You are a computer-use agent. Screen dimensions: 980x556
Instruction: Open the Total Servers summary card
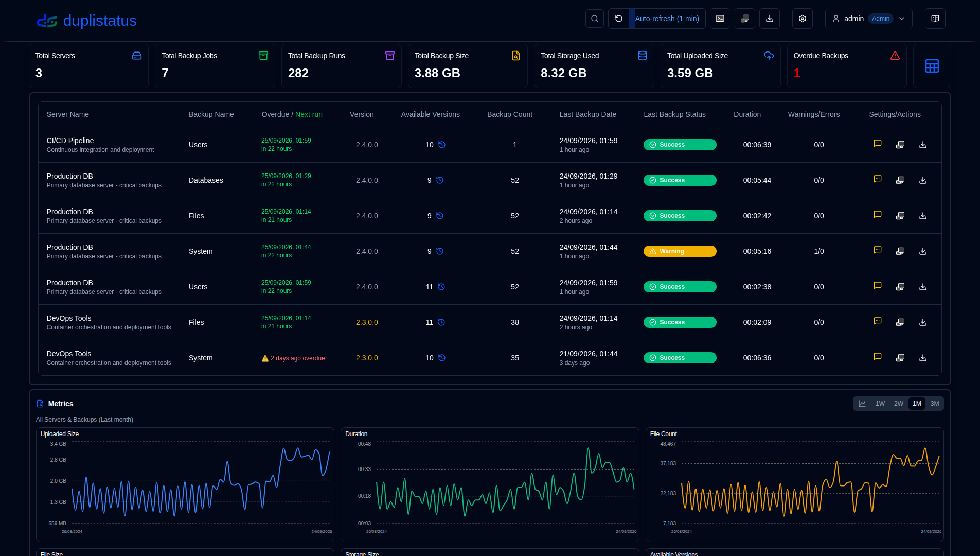[88, 66]
